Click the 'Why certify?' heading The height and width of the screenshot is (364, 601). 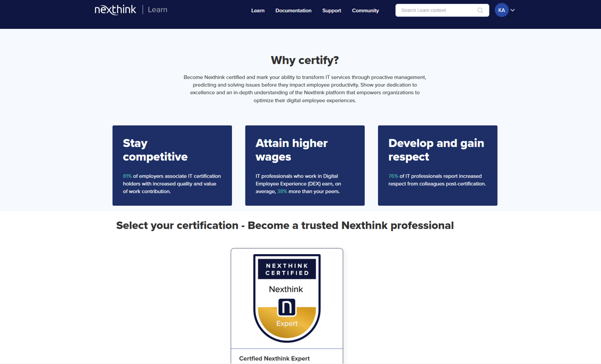coord(305,60)
